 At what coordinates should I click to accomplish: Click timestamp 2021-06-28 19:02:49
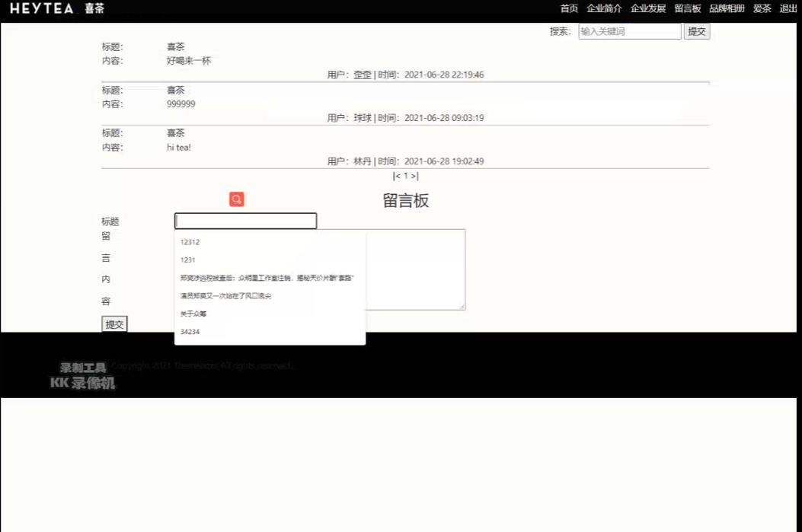[x=444, y=161]
